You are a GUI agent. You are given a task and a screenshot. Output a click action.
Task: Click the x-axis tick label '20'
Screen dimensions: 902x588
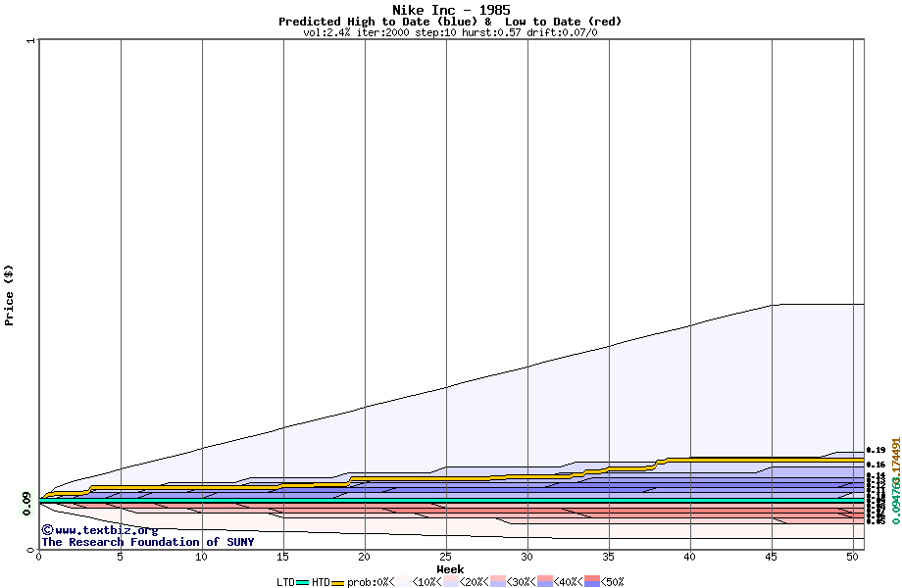364,557
